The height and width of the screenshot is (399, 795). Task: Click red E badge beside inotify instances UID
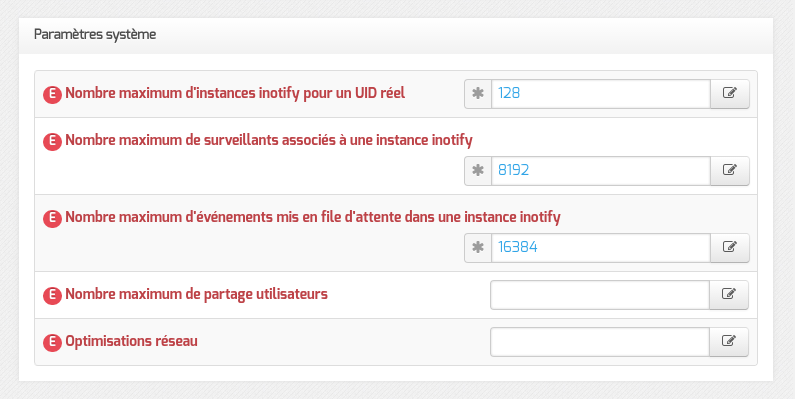tap(52, 94)
